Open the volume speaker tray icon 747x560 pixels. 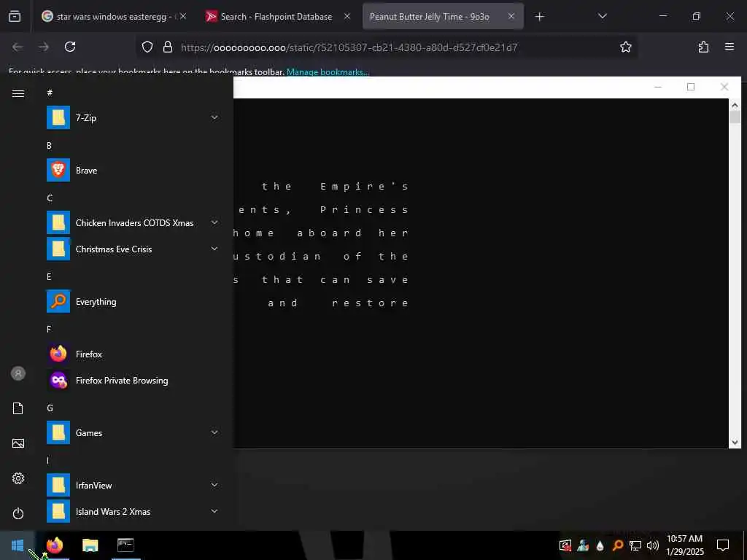click(x=653, y=545)
